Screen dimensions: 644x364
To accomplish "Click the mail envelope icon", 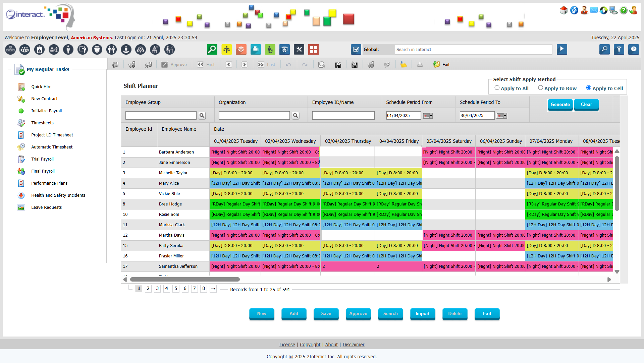I will [x=594, y=10].
